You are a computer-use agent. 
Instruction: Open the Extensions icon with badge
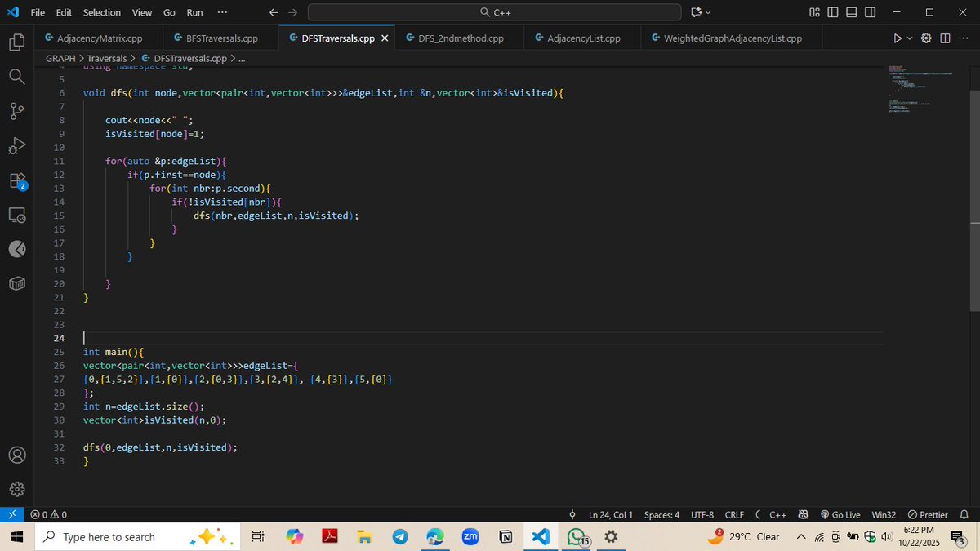(16, 181)
